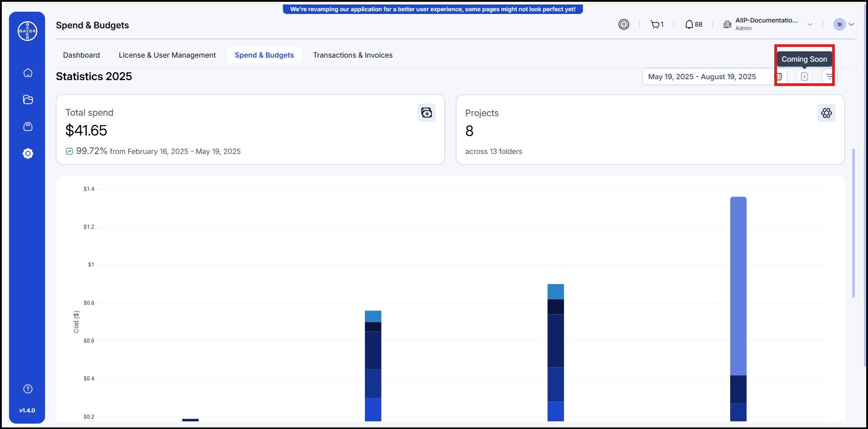Click the Projects count 8
Image resolution: width=868 pixels, height=429 pixels.
469,131
